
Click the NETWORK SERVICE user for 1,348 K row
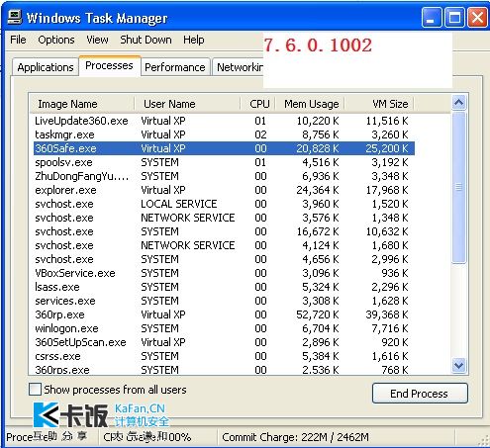[x=188, y=218]
